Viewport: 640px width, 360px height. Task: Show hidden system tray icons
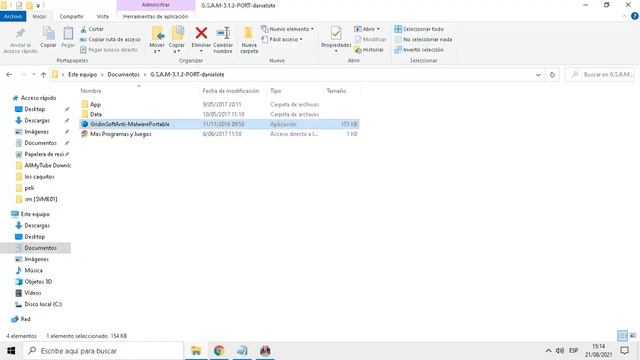click(548, 351)
